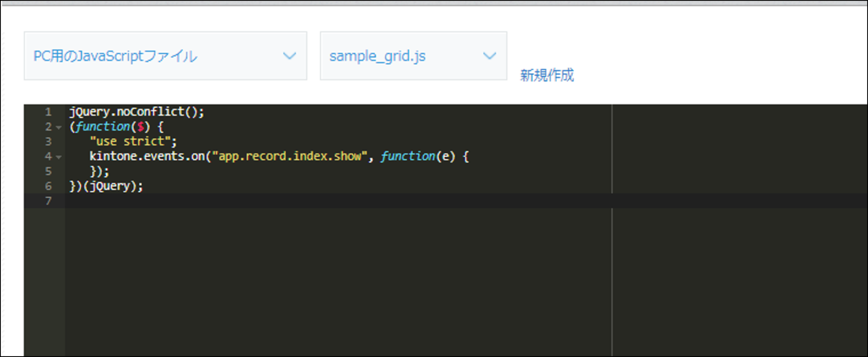
Task: Click line number 7 in the gutter
Action: click(x=48, y=201)
